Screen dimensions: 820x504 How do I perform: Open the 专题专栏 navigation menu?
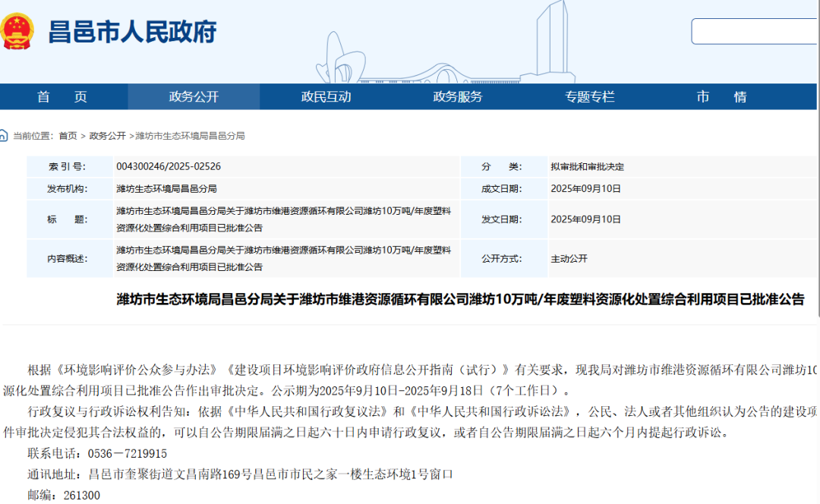pyautogui.click(x=588, y=96)
